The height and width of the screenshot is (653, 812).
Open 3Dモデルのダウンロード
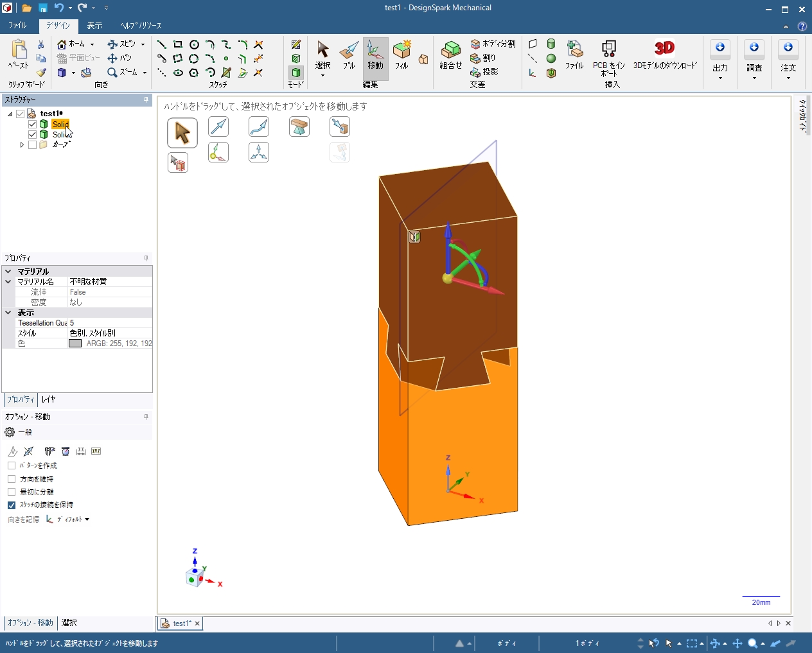665,55
